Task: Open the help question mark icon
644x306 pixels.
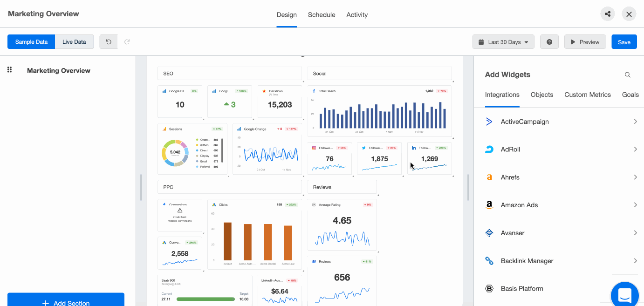Action: click(549, 42)
